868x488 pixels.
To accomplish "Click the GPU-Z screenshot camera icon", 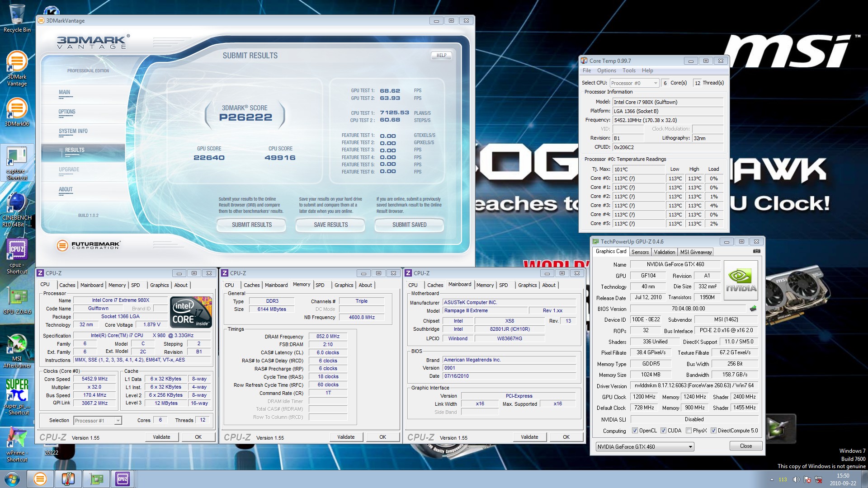I will tap(756, 251).
